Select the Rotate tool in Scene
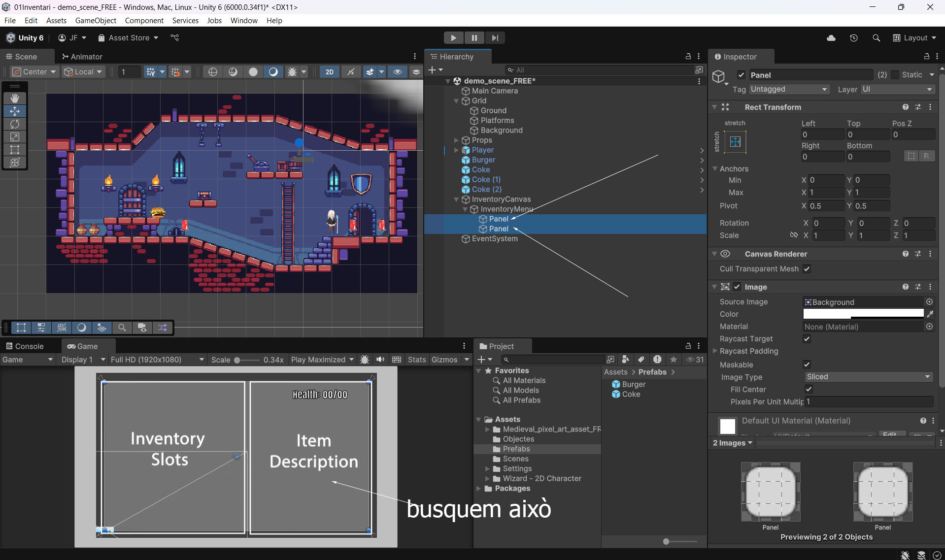The width and height of the screenshot is (945, 560). click(x=15, y=124)
